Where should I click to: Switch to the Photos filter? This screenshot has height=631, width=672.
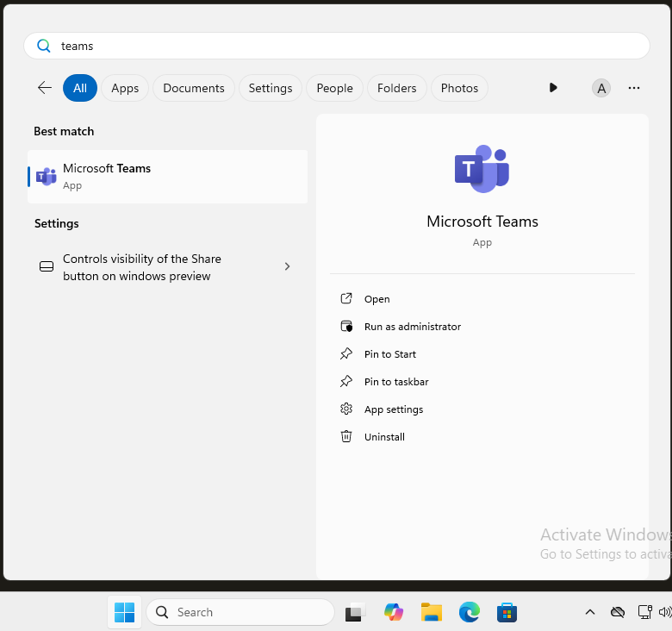tap(459, 88)
